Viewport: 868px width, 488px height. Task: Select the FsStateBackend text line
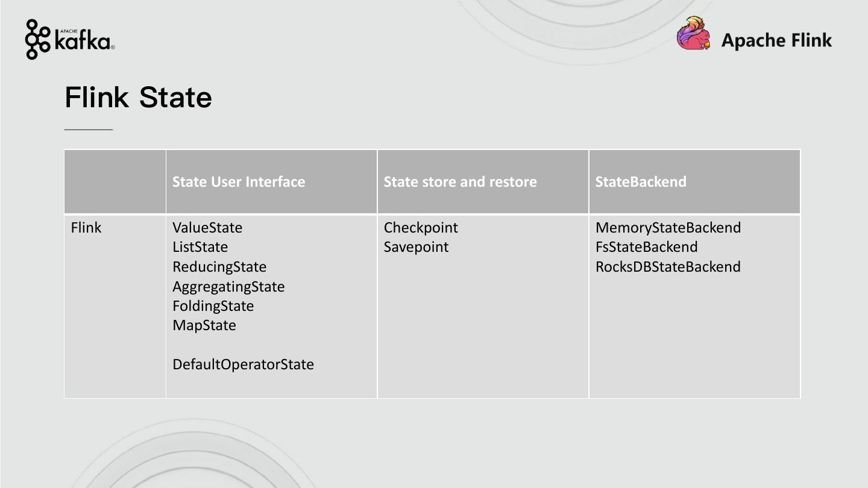click(646, 247)
